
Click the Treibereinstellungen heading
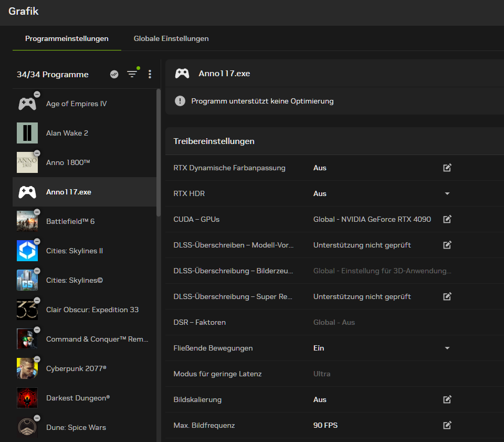214,141
